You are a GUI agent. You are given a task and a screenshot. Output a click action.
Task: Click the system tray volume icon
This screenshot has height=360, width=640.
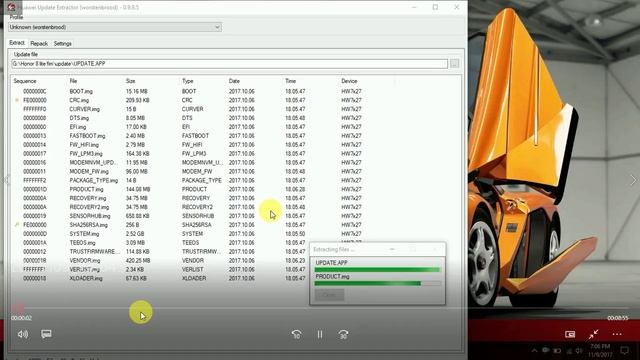[x=579, y=351]
